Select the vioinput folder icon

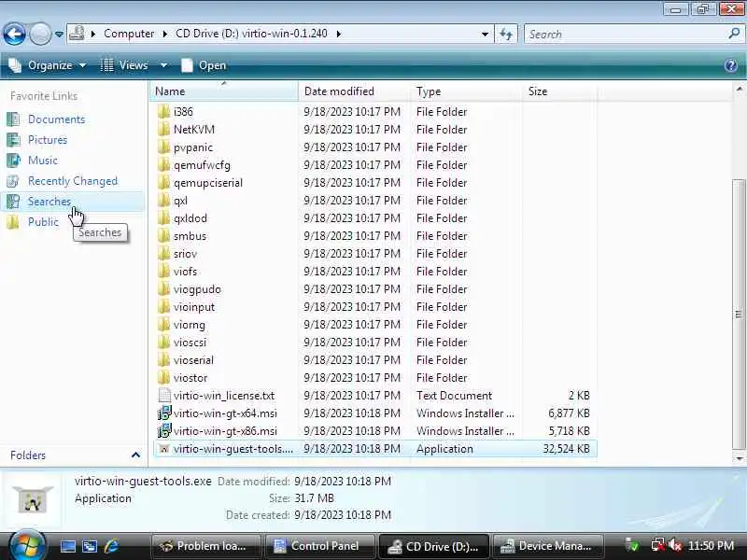164,307
